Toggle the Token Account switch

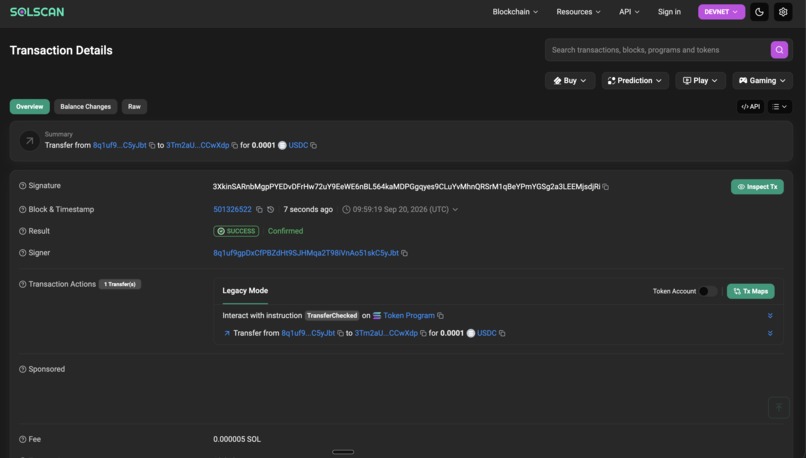(708, 291)
